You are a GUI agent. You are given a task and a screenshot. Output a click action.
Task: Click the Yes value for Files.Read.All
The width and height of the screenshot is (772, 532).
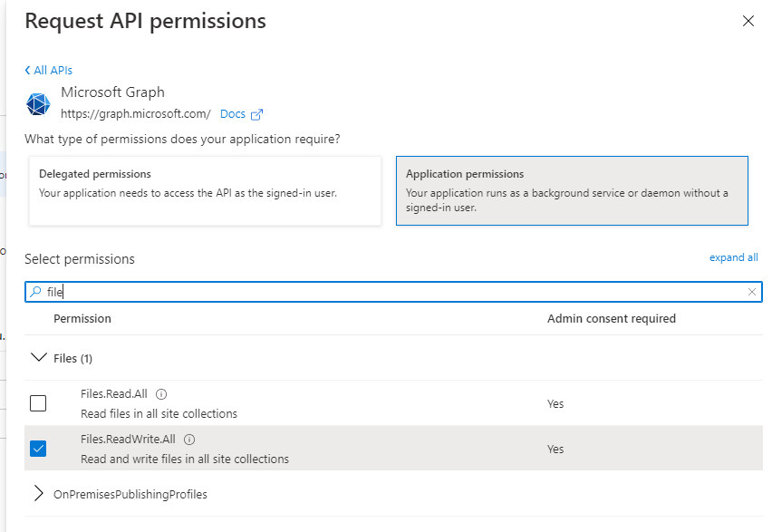coord(555,404)
